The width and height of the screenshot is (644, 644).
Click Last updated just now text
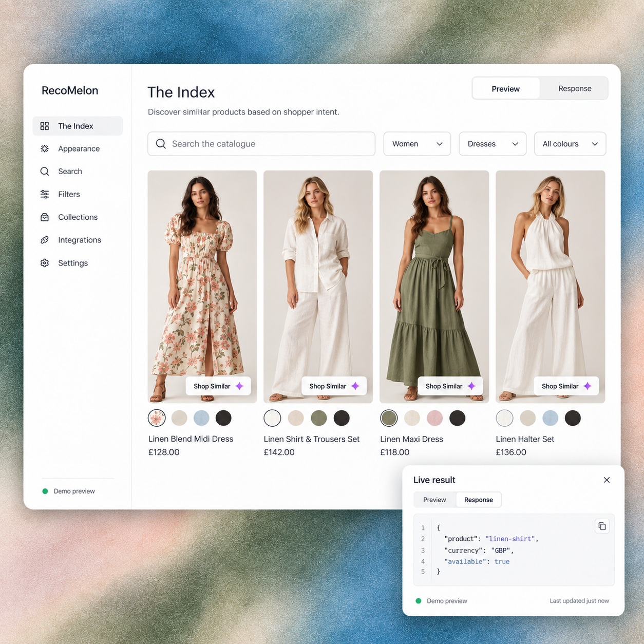coord(579,601)
